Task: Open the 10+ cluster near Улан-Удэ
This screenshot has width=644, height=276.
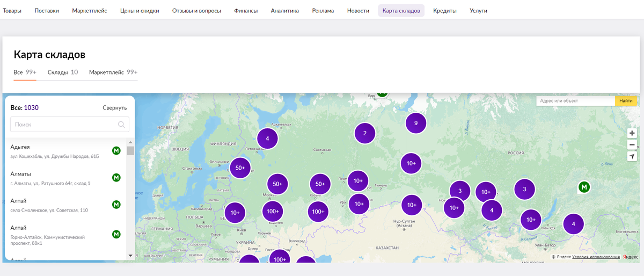Action: [531, 220]
